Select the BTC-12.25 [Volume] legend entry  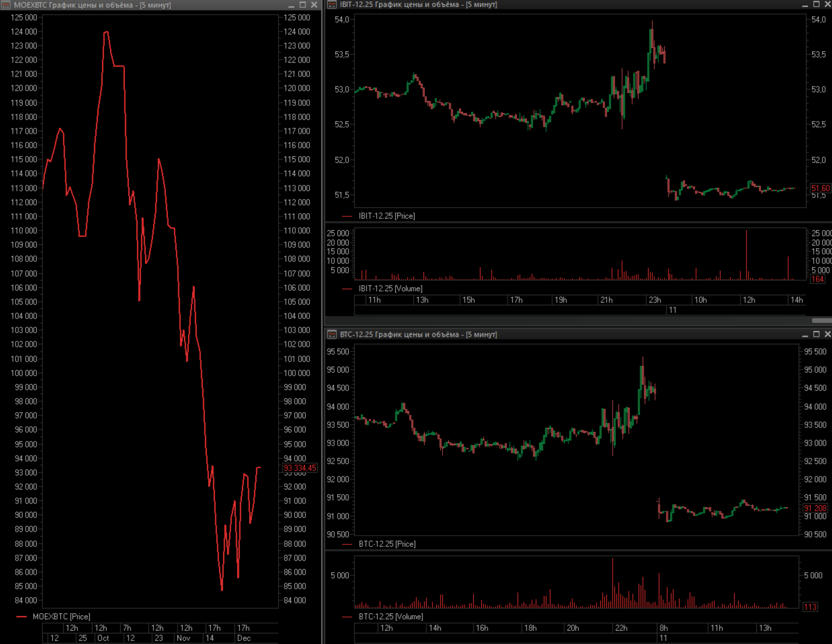(390, 617)
